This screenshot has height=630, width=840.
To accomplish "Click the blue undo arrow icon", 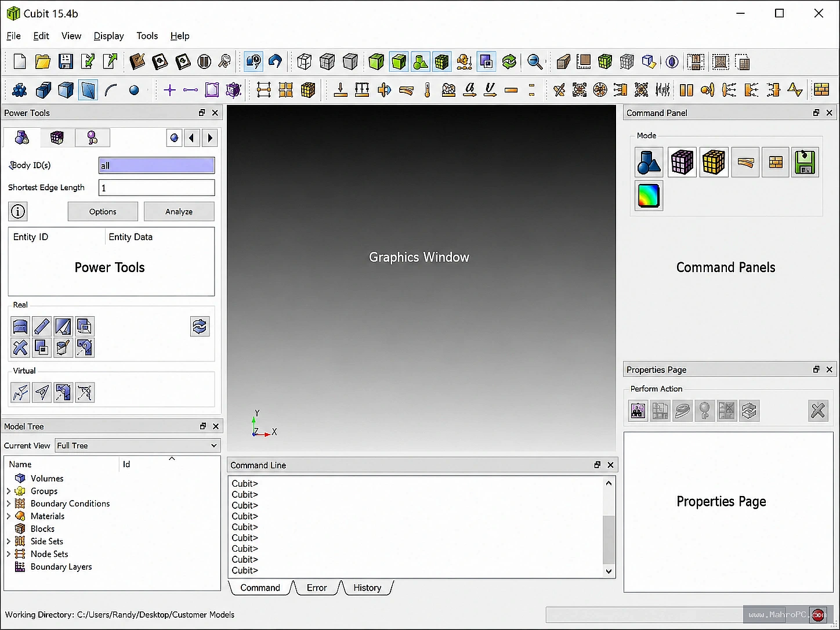I will click(x=276, y=61).
